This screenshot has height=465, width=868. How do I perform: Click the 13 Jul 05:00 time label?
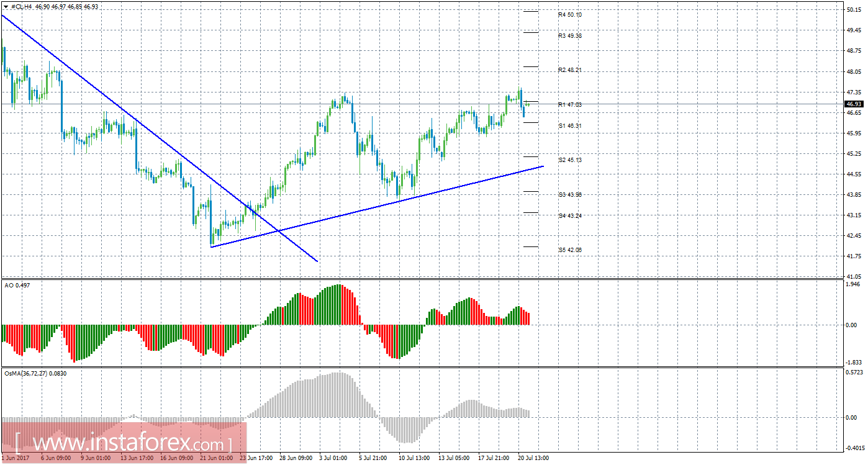[x=454, y=458]
